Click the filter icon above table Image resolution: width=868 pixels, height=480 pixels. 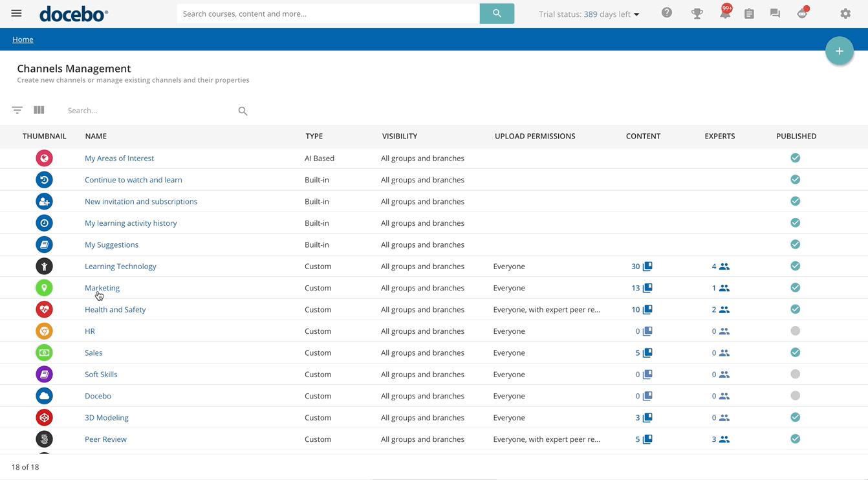(x=17, y=111)
